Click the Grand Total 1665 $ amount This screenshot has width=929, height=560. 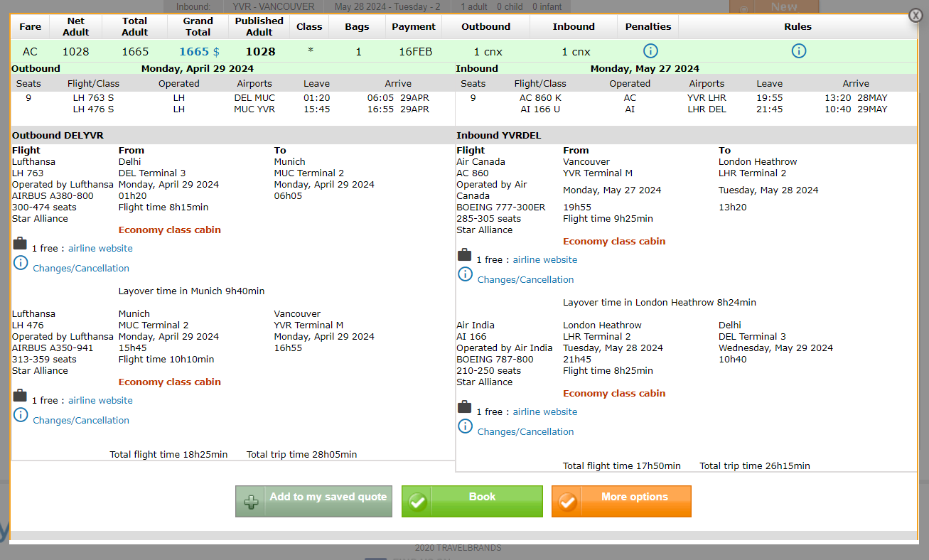(199, 52)
